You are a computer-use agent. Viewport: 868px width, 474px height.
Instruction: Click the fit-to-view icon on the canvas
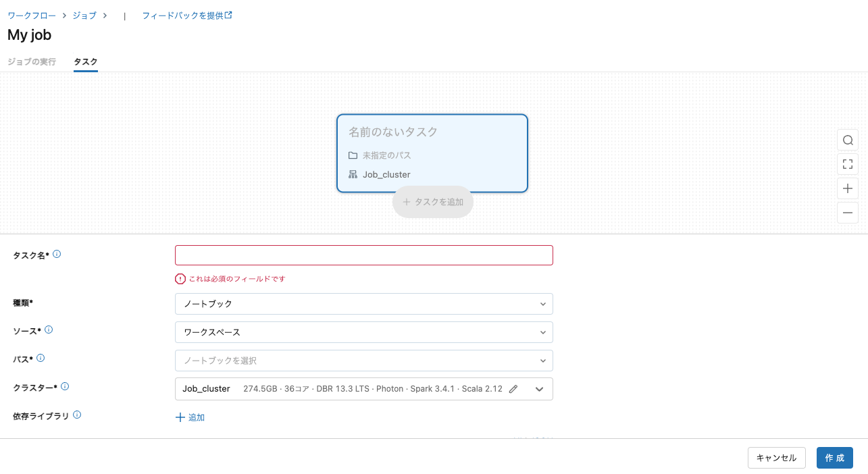pyautogui.click(x=848, y=164)
